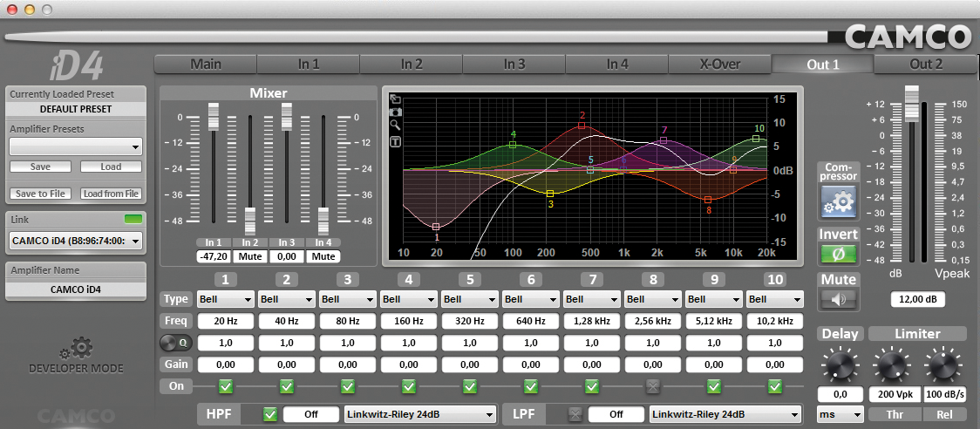Select EQ point 10 on the graph
The image size is (980, 429).
point(756,139)
